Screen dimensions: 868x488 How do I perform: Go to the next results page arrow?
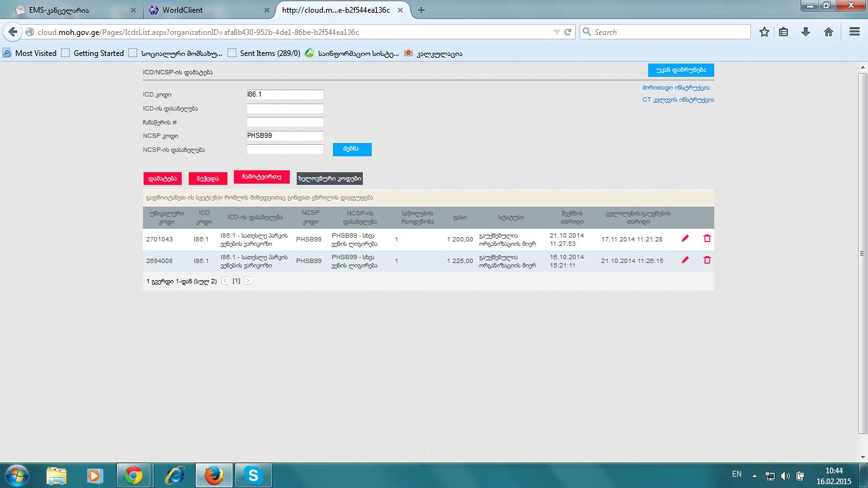(248, 281)
